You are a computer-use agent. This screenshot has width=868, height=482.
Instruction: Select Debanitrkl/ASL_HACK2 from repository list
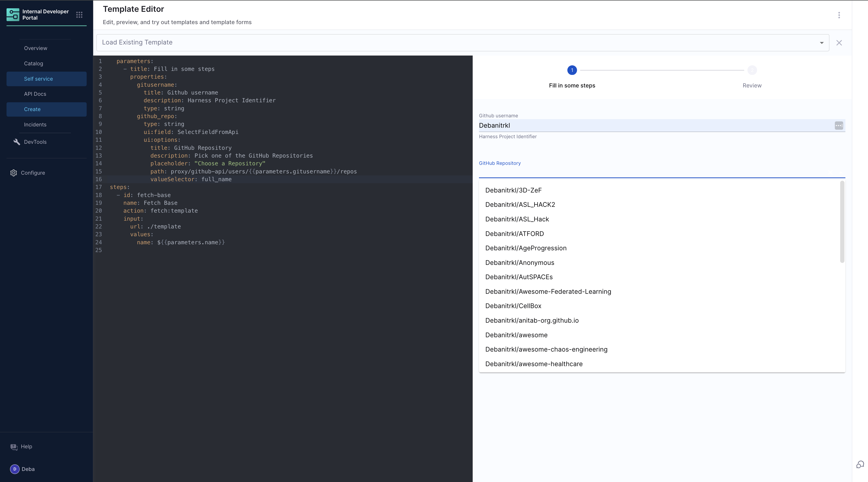pos(520,205)
